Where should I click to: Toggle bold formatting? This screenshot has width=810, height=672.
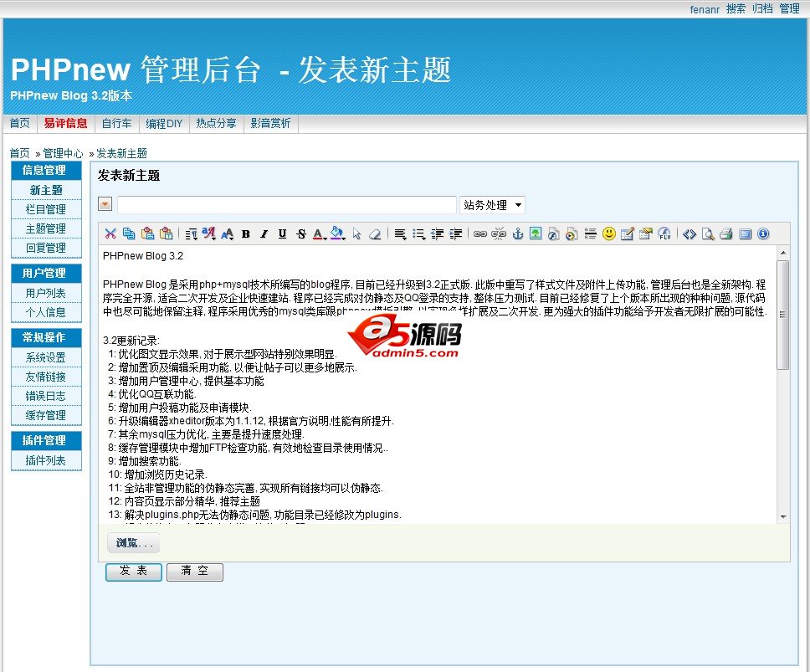pos(246,234)
